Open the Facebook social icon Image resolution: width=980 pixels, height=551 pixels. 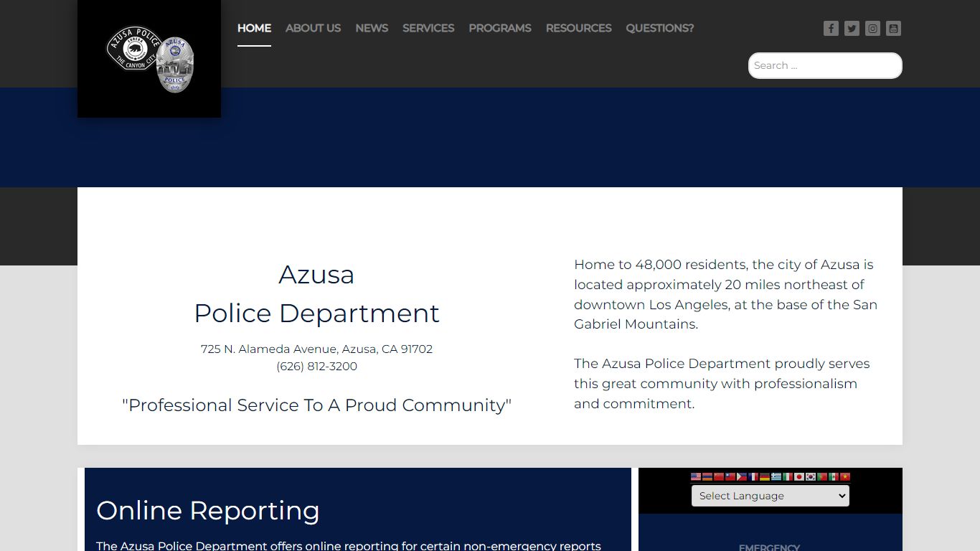pyautogui.click(x=831, y=28)
